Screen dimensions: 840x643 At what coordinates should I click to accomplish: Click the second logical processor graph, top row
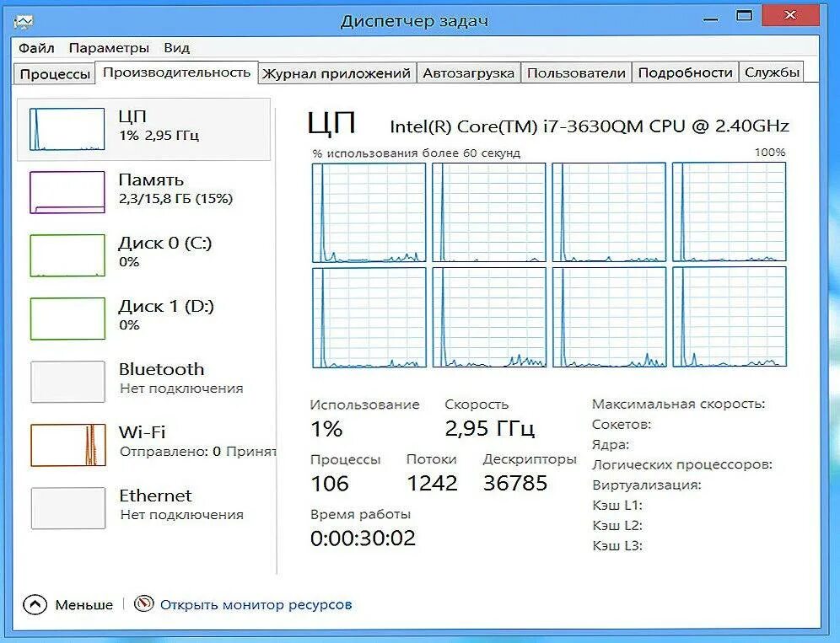[x=489, y=212]
